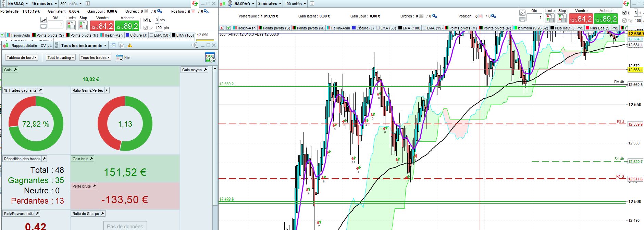Toggle EMA (50) indicator in 15-minute window
This screenshot has width=644, height=230.
tap(160, 35)
